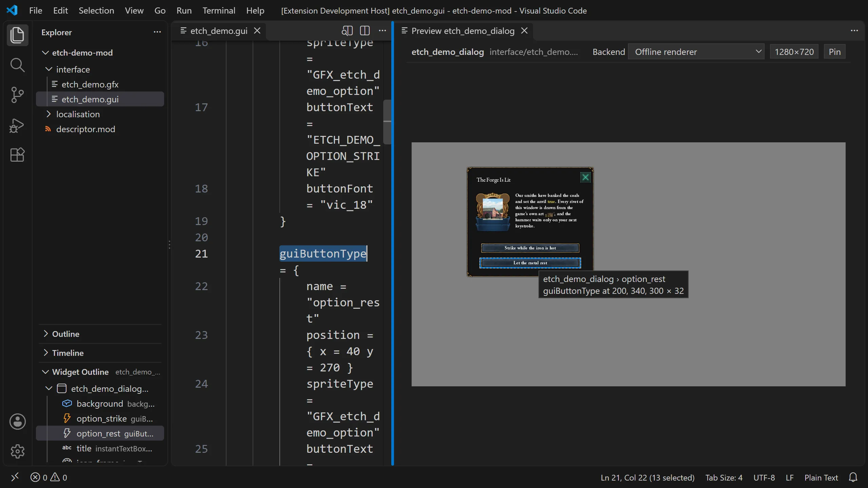Collapse etch_demo_dialog node in Widget Outline
The width and height of the screenshot is (868, 488).
(x=49, y=388)
